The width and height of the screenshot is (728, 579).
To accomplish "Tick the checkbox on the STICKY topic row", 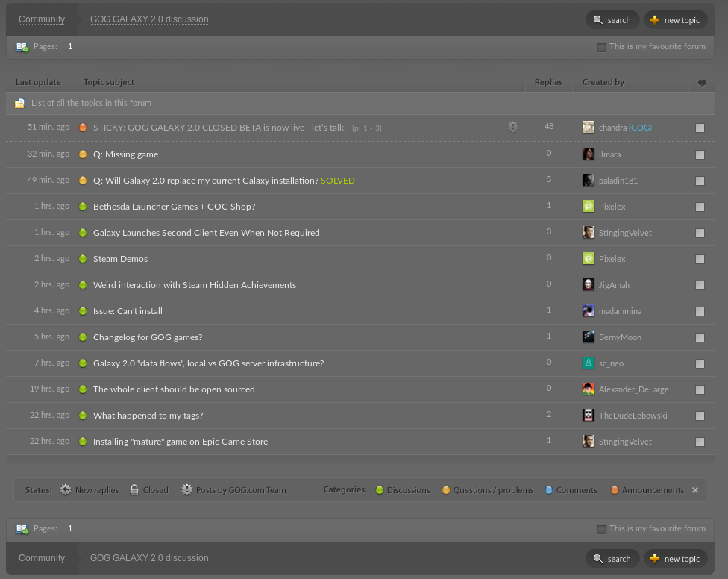I will [700, 128].
